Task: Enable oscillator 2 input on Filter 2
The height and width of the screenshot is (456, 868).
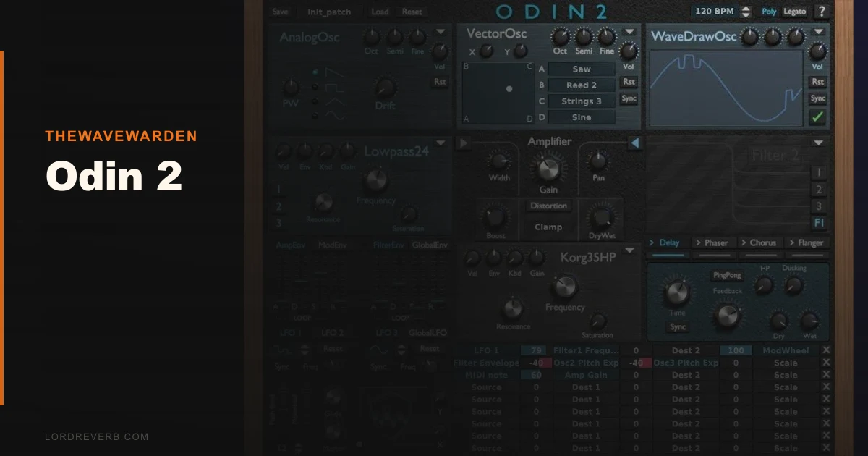Action: click(x=819, y=190)
